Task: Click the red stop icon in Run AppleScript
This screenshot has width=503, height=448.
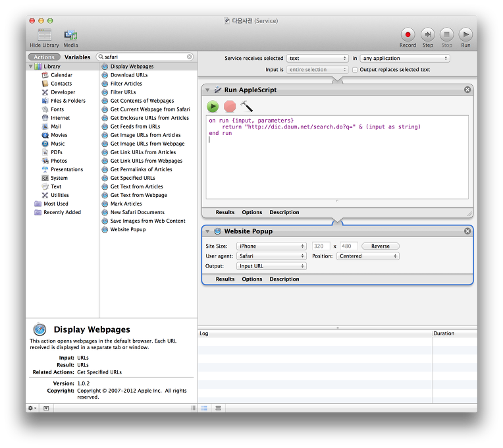Action: pos(230,106)
